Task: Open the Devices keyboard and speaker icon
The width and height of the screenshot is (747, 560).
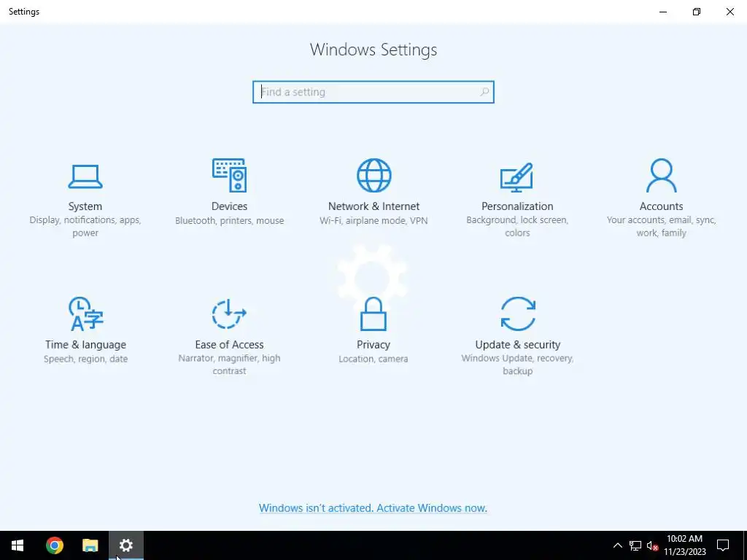Action: pyautogui.click(x=229, y=175)
